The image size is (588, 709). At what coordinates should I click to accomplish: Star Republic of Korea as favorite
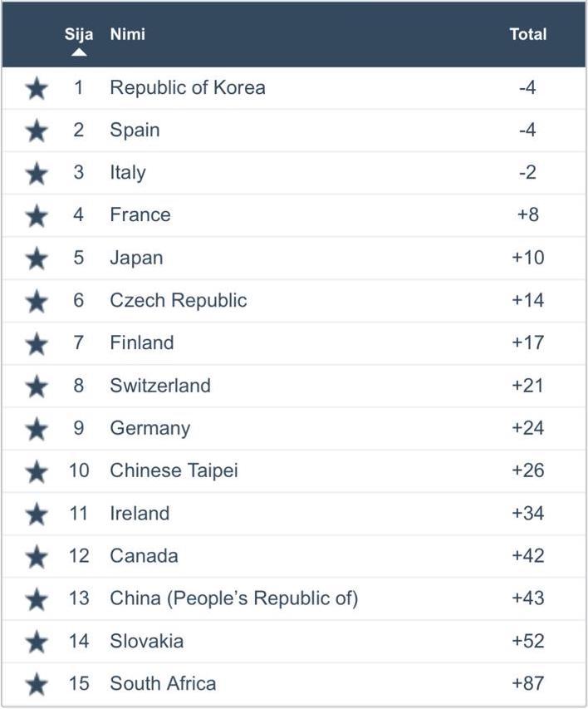pyautogui.click(x=36, y=87)
